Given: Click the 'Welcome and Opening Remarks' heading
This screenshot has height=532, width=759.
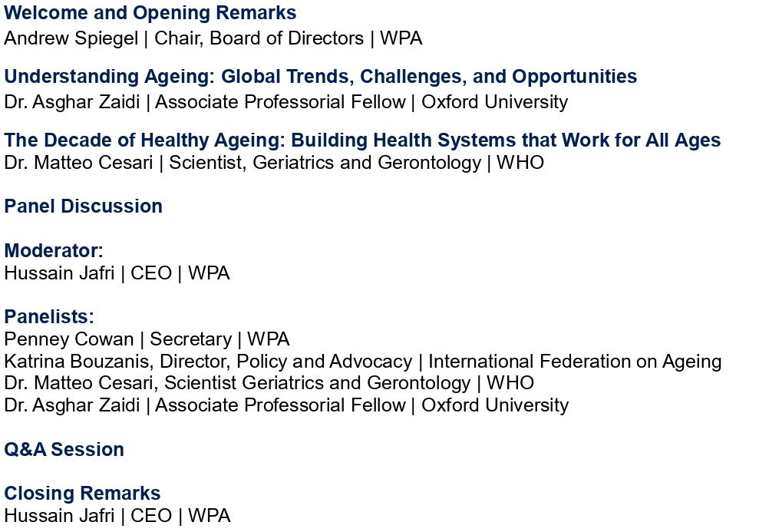Looking at the screenshot, I should point(150,13).
